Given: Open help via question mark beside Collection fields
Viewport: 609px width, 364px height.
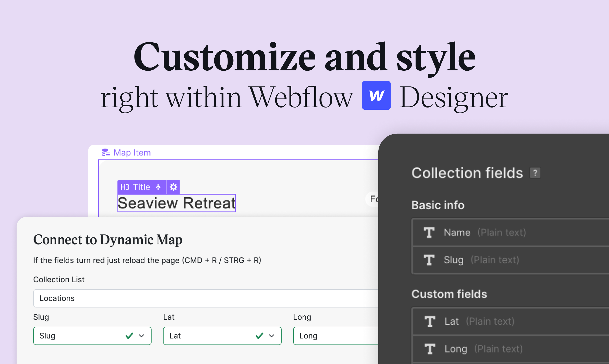Looking at the screenshot, I should [535, 173].
